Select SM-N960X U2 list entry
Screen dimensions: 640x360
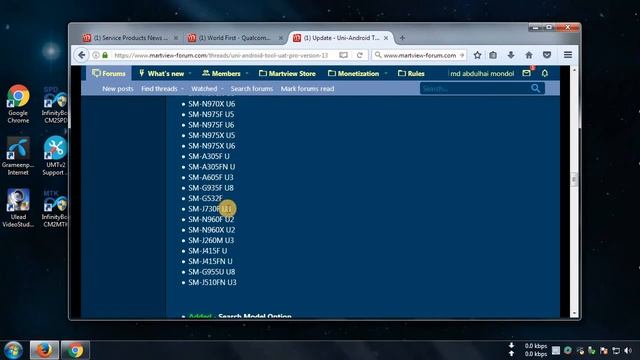[211, 230]
